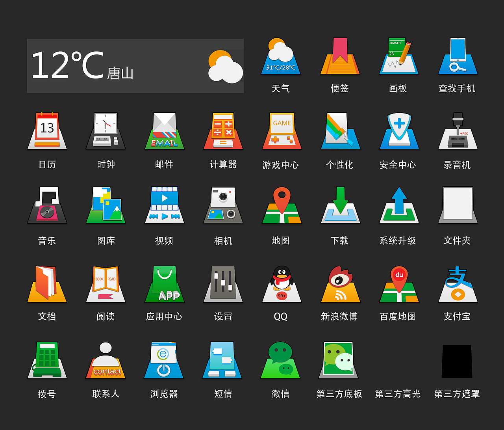This screenshot has width=504, height=430.
Task: Launch the 计算器 calculator icon
Action: click(223, 131)
